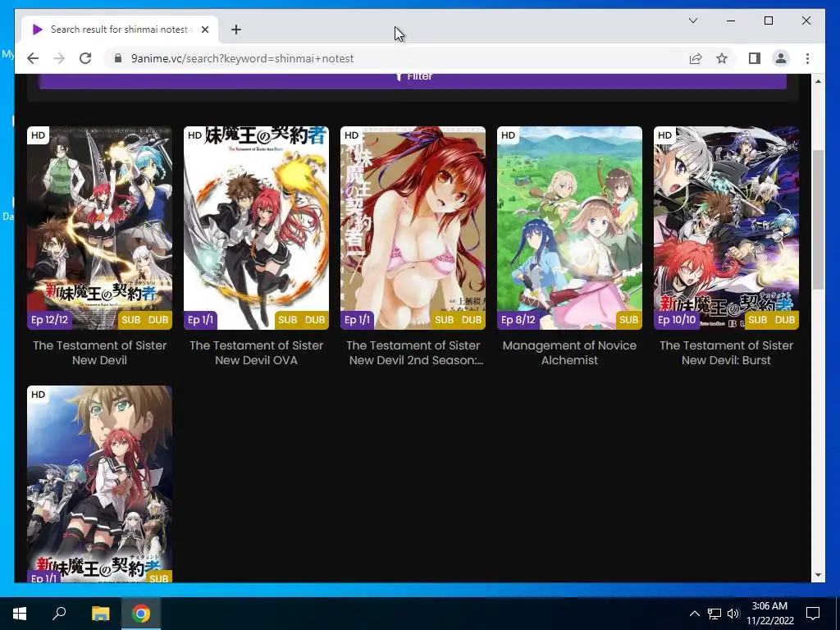This screenshot has width=840, height=630.
Task: Click the address bar URL
Action: pyautogui.click(x=242, y=58)
